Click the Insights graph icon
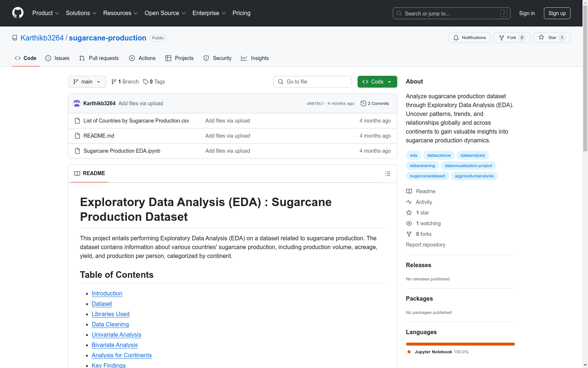588x368 pixels. tap(244, 58)
